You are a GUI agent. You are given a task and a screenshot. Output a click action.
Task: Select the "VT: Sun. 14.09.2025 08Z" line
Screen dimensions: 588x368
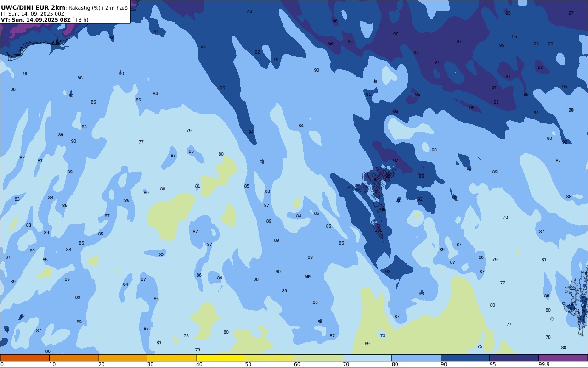[x=35, y=20]
